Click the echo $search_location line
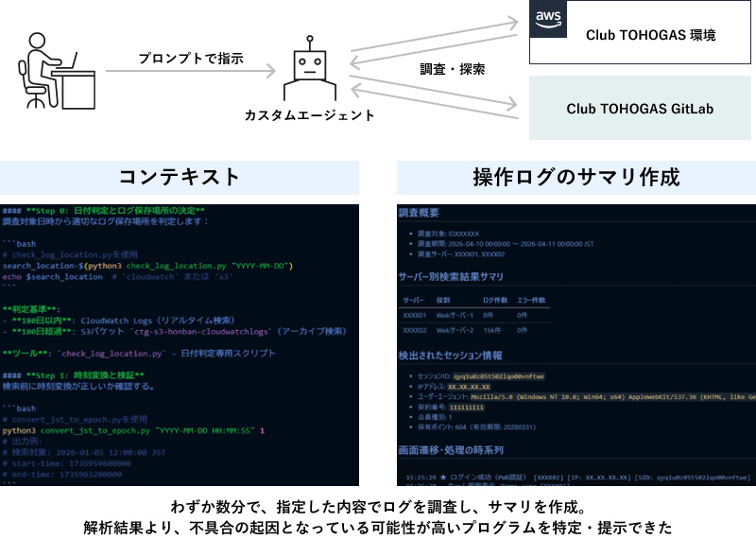Screen dimensions: 756x539 click(x=117, y=277)
